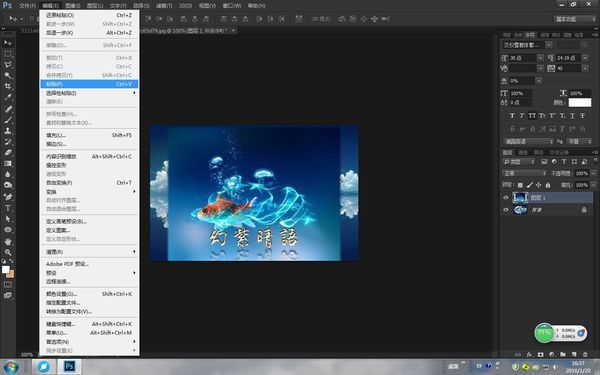Choose 键盘快捷键 menu entry
600x375 pixels.
(x=89, y=324)
